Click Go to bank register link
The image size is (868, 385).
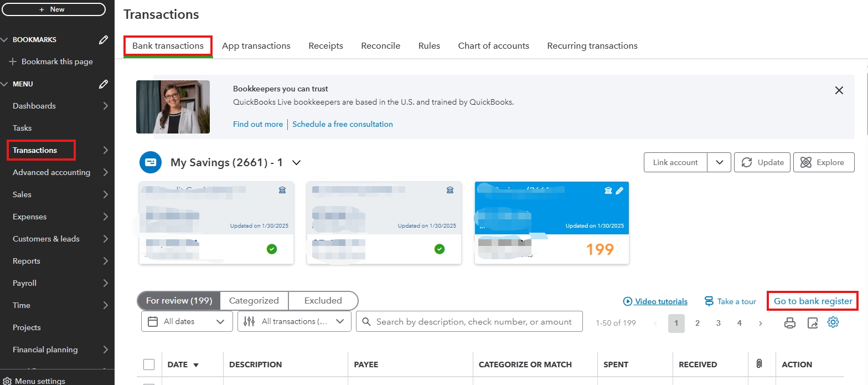point(813,301)
